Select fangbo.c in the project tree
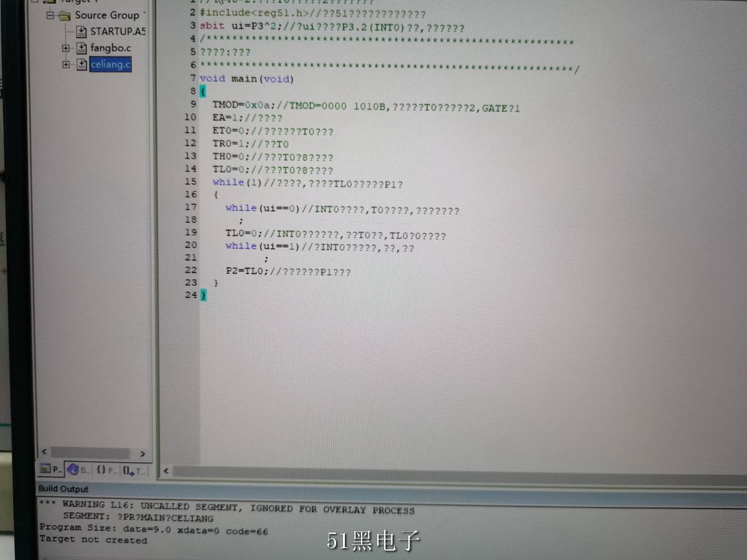 pyautogui.click(x=111, y=48)
